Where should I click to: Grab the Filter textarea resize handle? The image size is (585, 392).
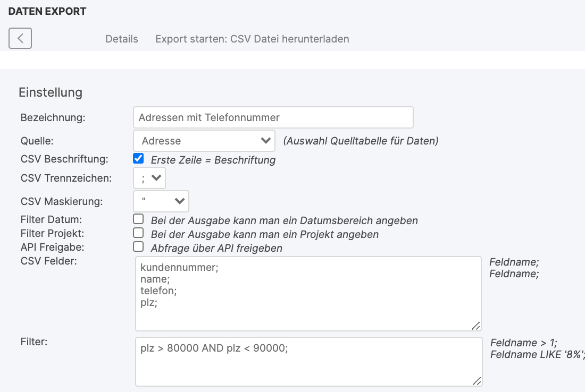[477, 380]
